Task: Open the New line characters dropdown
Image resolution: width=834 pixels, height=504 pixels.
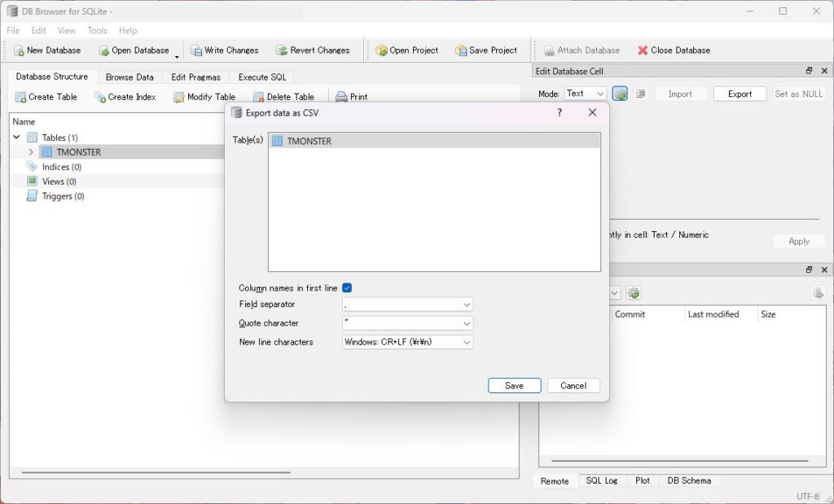Action: pyautogui.click(x=407, y=342)
